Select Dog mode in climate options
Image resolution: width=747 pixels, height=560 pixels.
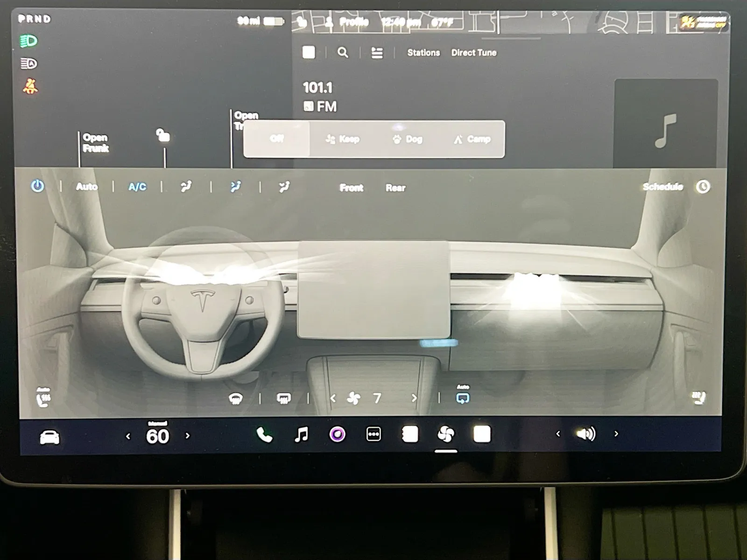point(408,139)
